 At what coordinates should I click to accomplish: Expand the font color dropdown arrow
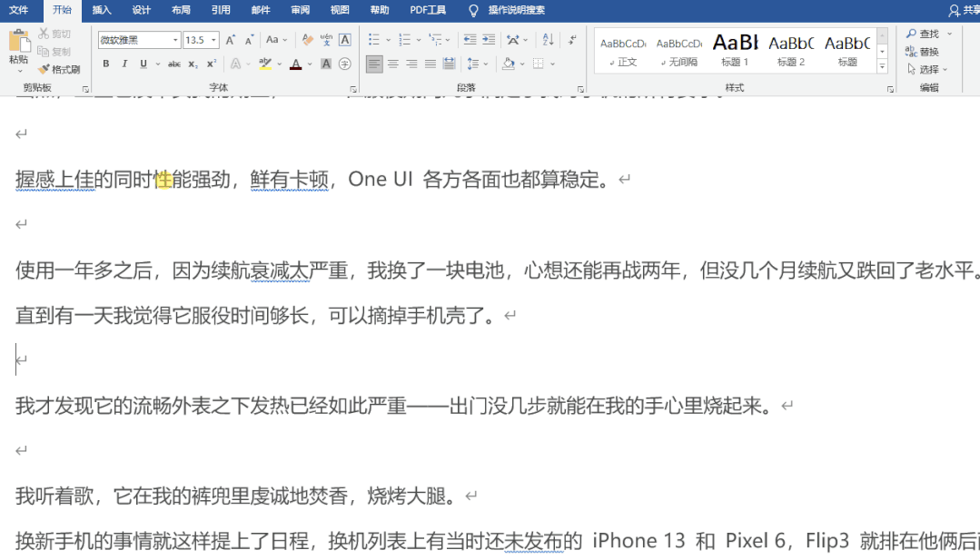tap(310, 64)
